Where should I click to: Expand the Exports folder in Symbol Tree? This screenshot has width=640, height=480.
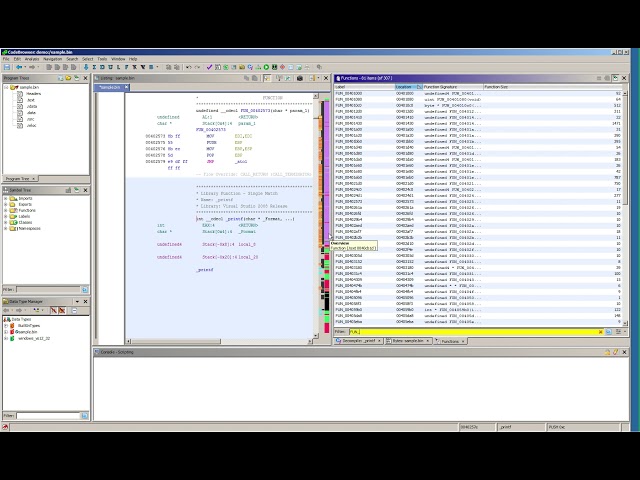click(x=6, y=204)
